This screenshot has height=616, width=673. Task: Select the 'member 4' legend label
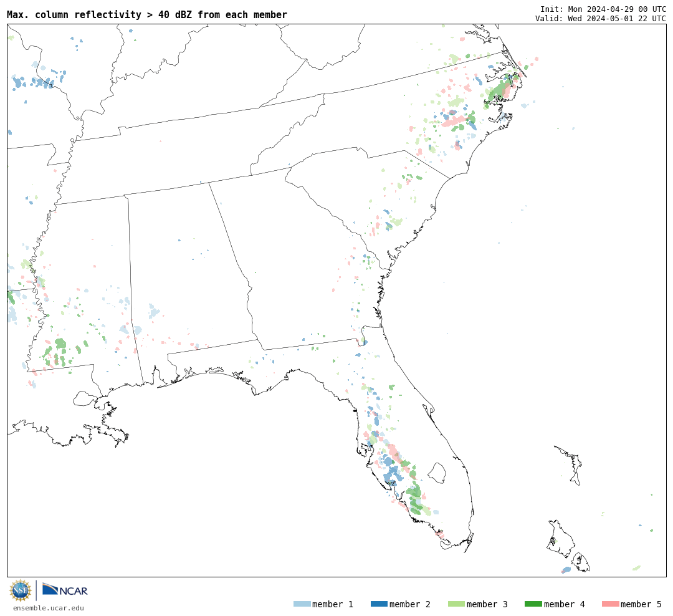pos(565,604)
